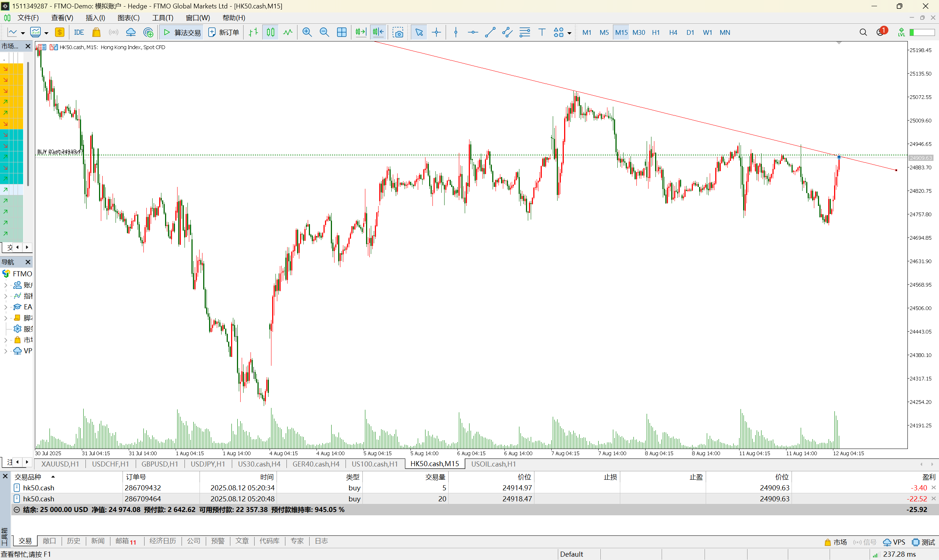This screenshot has height=560, width=939.
Task: Set timeframe to MN
Action: [725, 33]
